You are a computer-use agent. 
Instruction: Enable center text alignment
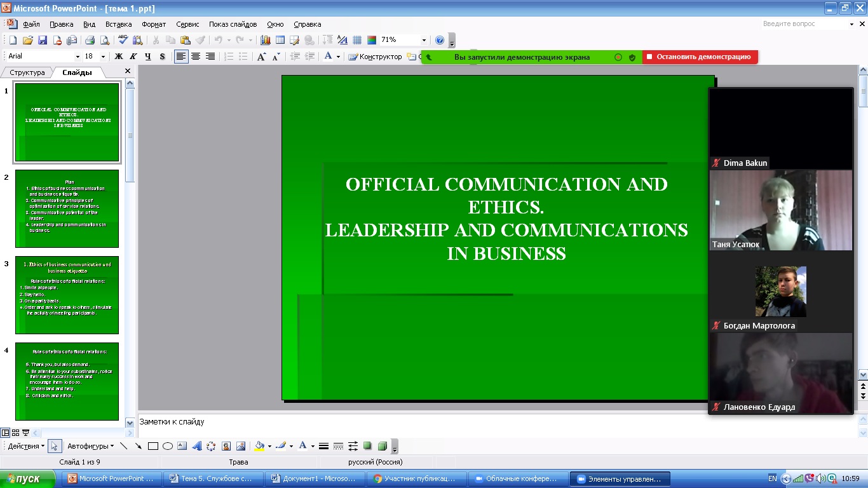[x=196, y=57]
